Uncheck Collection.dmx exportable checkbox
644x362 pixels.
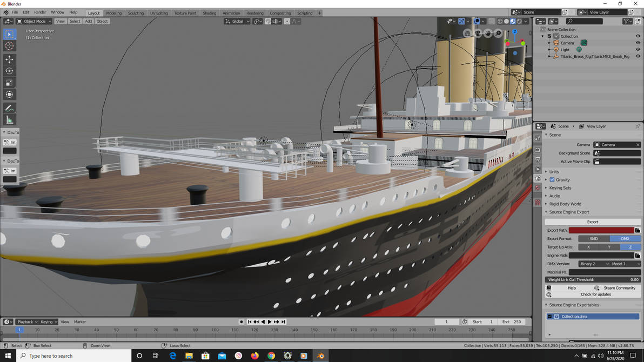tap(549, 317)
